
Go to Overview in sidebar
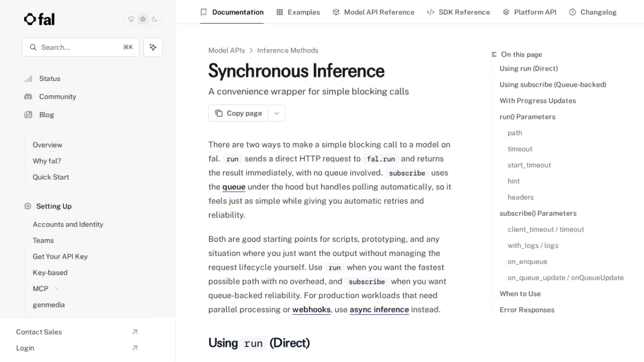(47, 145)
